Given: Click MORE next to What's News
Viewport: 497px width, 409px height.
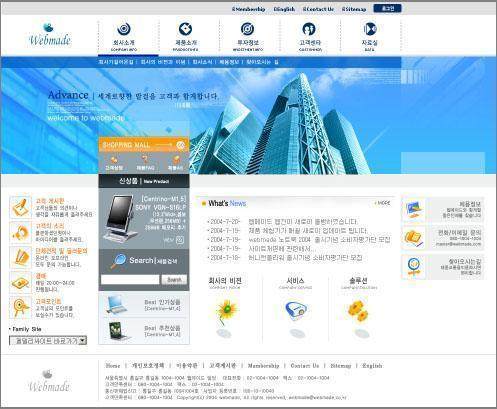Looking at the screenshot, I should (x=383, y=203).
